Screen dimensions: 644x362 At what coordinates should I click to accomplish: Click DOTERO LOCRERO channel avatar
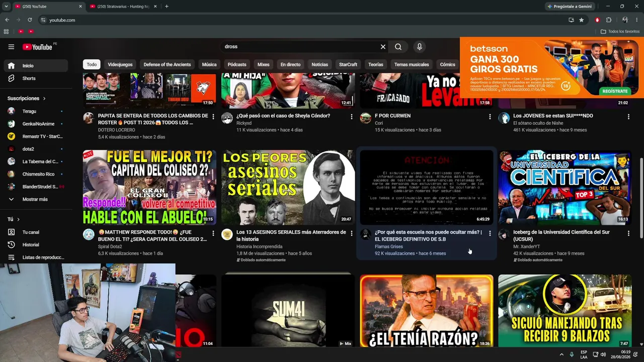89,118
